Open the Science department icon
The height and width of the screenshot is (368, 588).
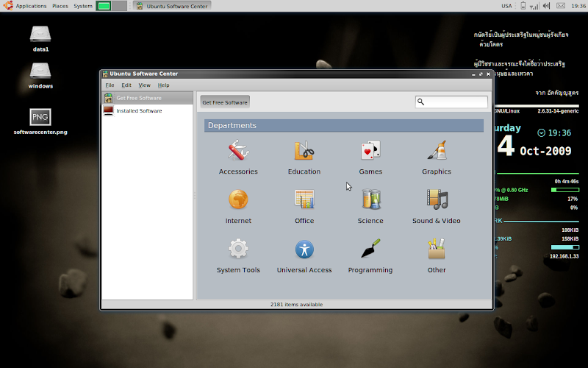point(370,199)
